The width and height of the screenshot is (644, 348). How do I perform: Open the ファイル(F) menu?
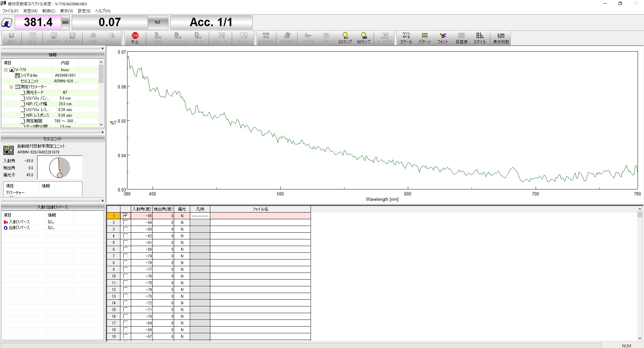(x=10, y=11)
